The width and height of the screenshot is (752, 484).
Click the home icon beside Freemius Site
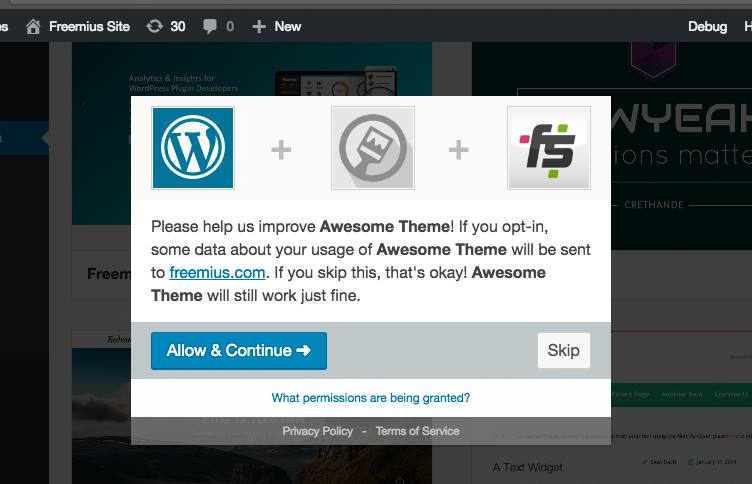click(35, 27)
